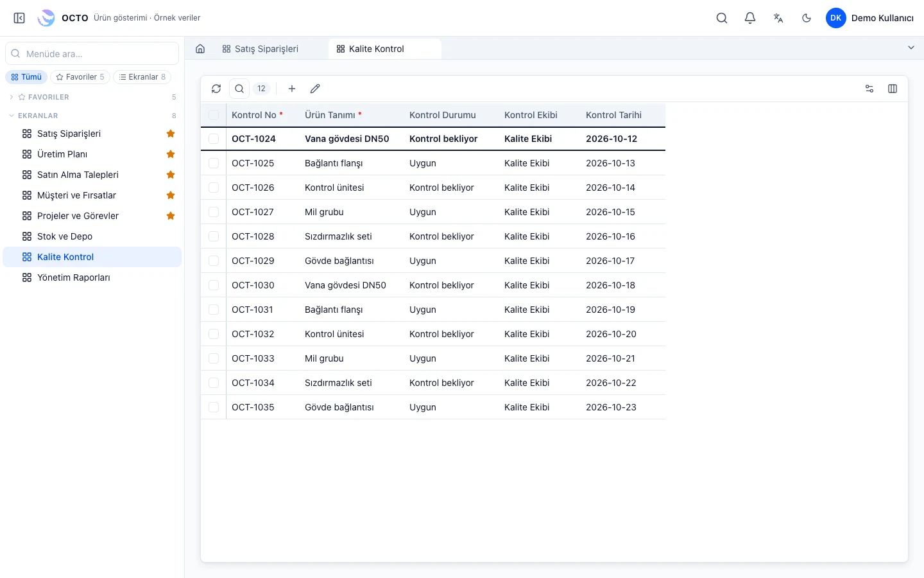This screenshot has width=924, height=578.
Task: Click record count badge 12
Action: point(261,89)
